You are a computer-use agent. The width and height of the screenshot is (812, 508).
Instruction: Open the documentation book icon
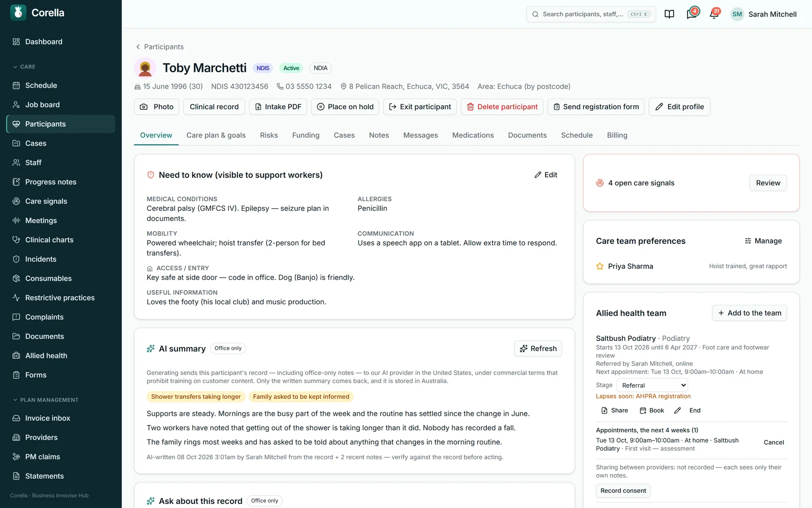(669, 14)
